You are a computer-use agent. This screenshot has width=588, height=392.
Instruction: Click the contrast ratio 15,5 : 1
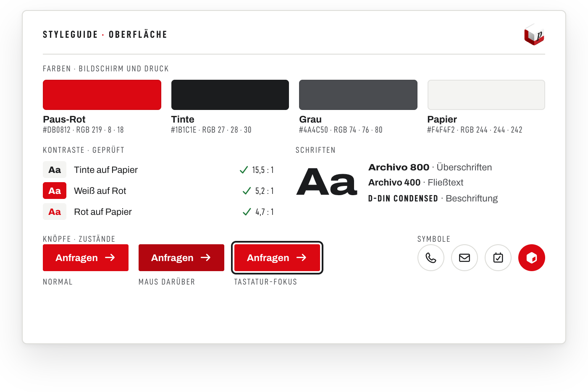pyautogui.click(x=263, y=170)
